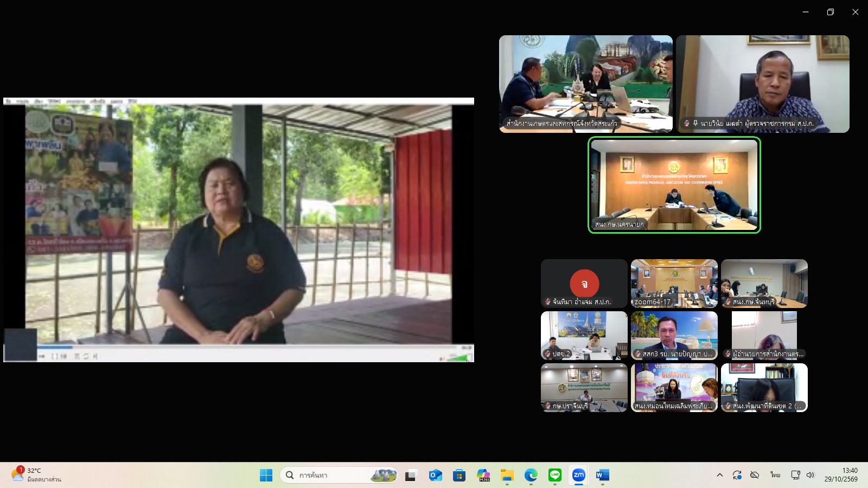Open the Windows Start menu
The width and height of the screenshot is (868, 488).
coord(266,475)
